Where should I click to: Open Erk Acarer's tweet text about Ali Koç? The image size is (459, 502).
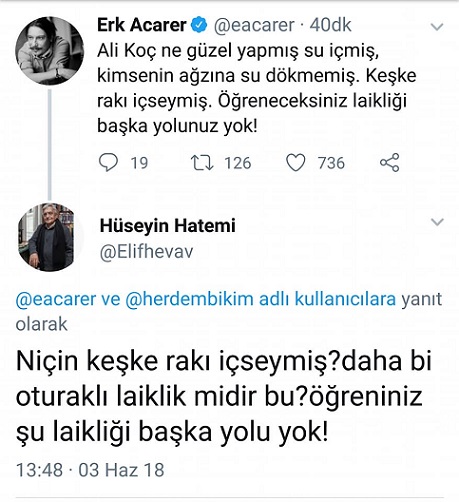[257, 88]
